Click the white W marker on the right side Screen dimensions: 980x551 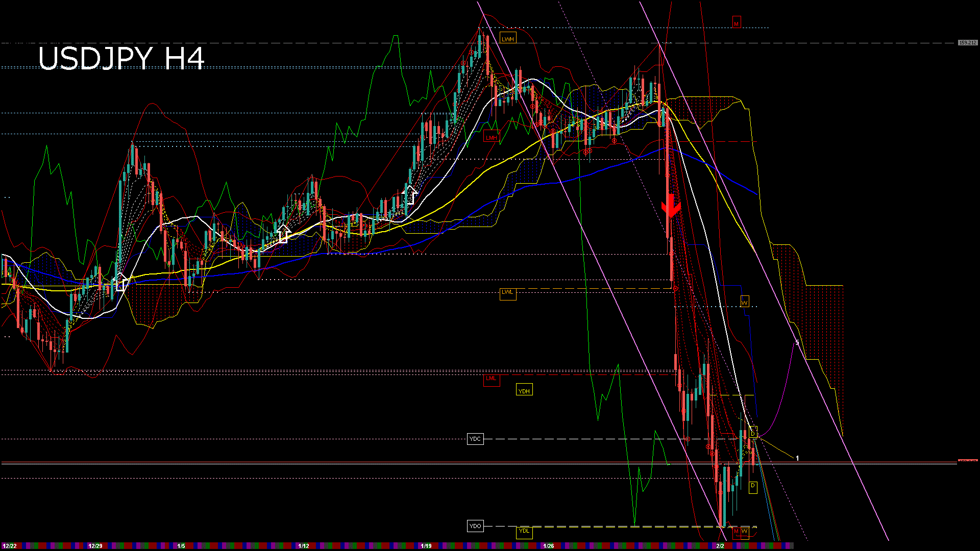coord(745,302)
